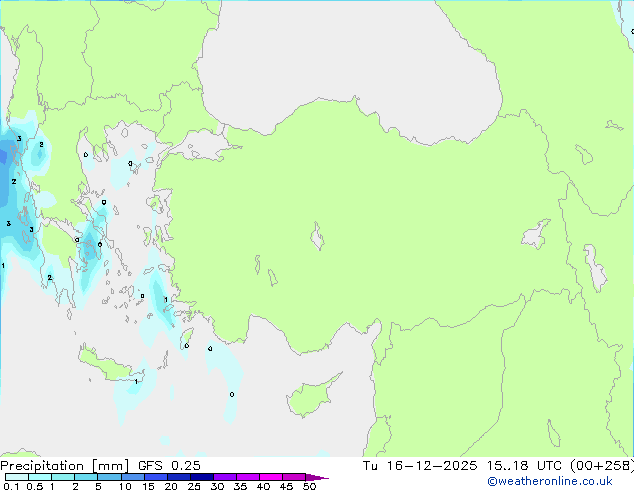Click the 0.5–1 mm legend swatch
This screenshot has width=634, height=490.
(x=40, y=477)
